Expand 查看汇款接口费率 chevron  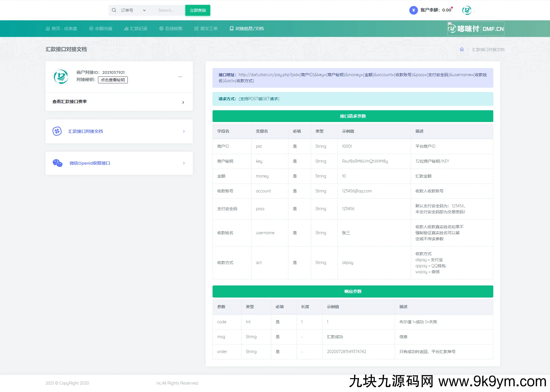pyautogui.click(x=183, y=102)
